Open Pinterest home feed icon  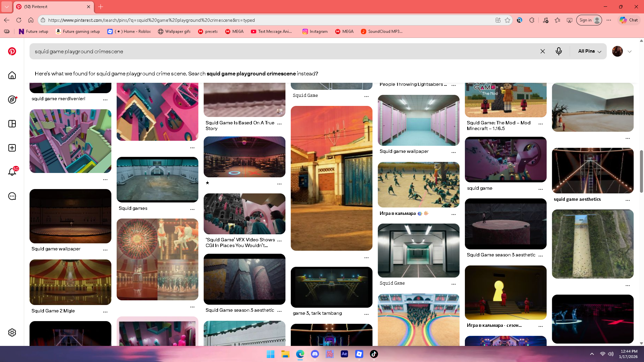pos(12,75)
